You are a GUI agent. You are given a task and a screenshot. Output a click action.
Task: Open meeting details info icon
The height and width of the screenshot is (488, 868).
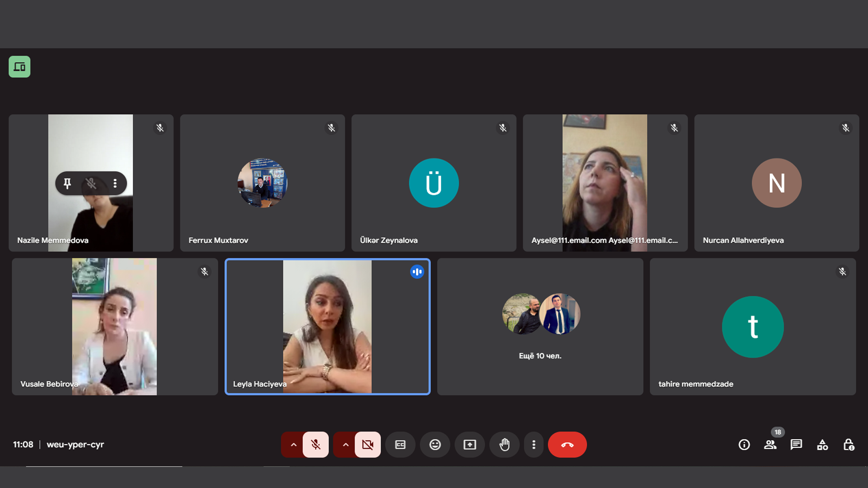[744, 445]
